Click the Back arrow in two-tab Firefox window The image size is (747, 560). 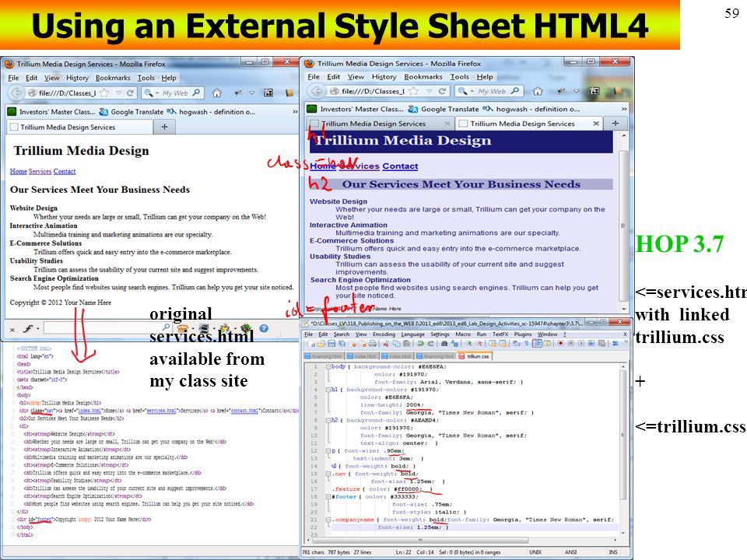pos(317,91)
